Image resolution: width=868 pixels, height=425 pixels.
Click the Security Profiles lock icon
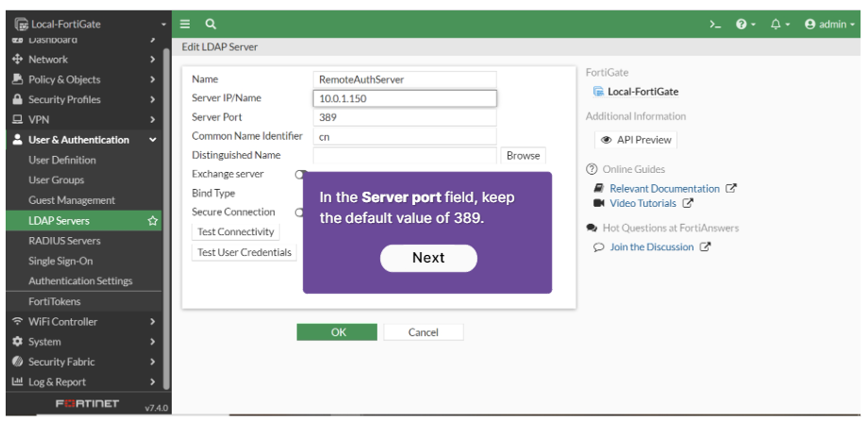click(x=17, y=100)
